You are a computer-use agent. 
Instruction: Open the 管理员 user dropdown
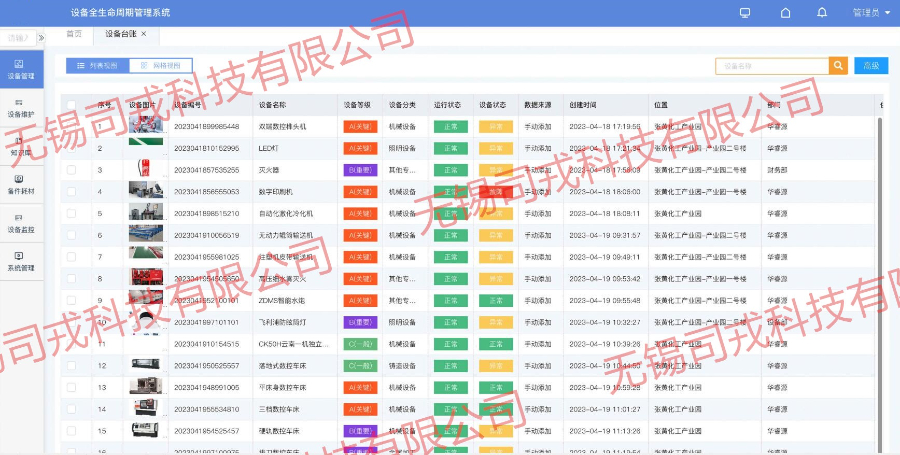868,13
